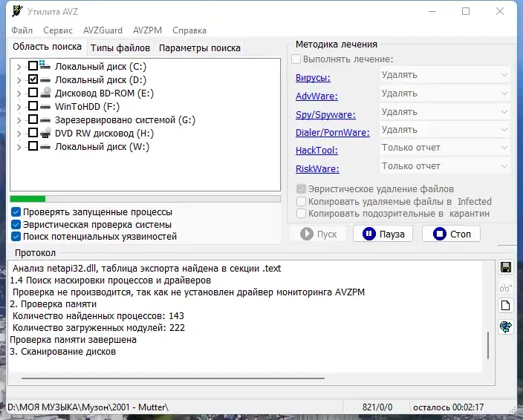Toggle Эвристическая проверка системы checkbox
The height and width of the screenshot is (420, 523).
16,225
